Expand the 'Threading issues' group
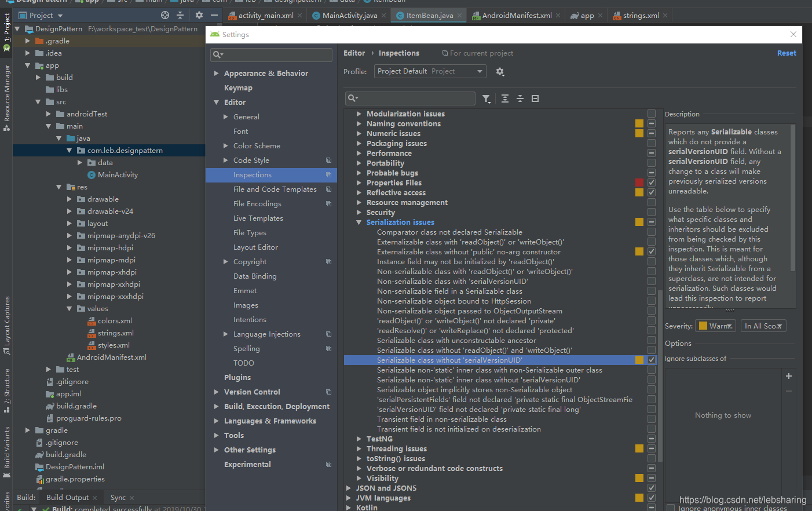 coord(359,448)
